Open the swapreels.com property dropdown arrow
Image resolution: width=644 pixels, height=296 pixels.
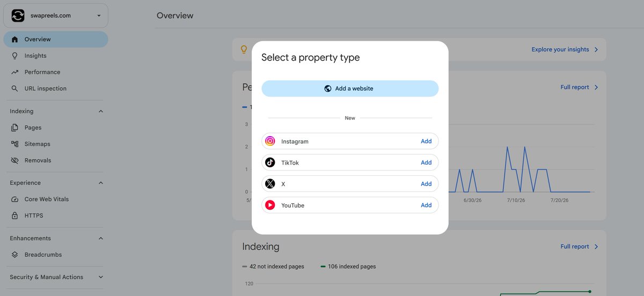point(99,16)
